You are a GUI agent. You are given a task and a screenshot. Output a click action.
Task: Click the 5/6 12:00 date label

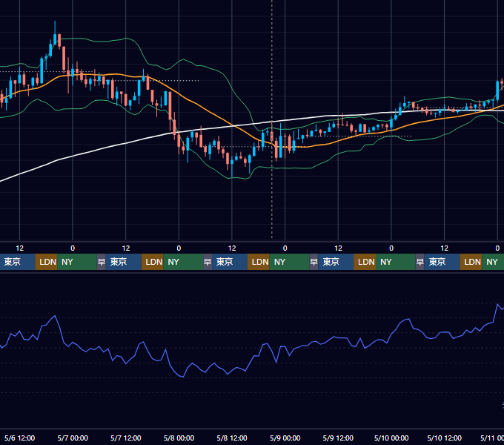[19, 438]
